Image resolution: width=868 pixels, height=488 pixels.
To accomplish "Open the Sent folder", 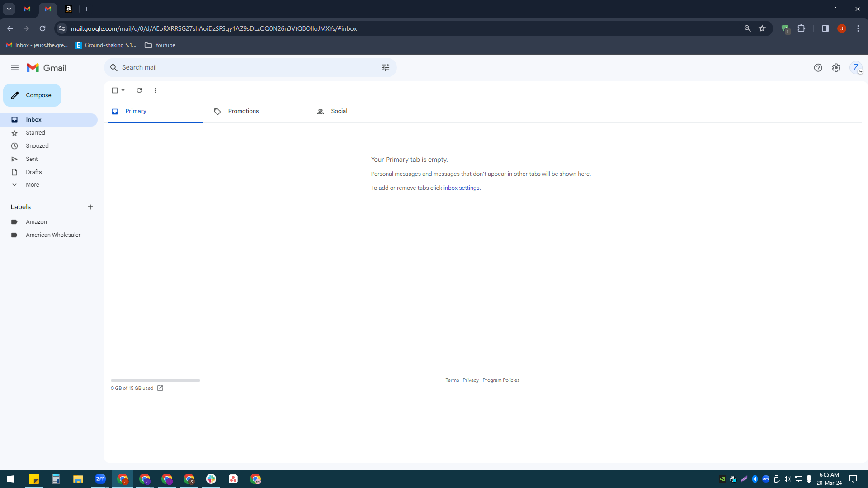I will pos(49,159).
